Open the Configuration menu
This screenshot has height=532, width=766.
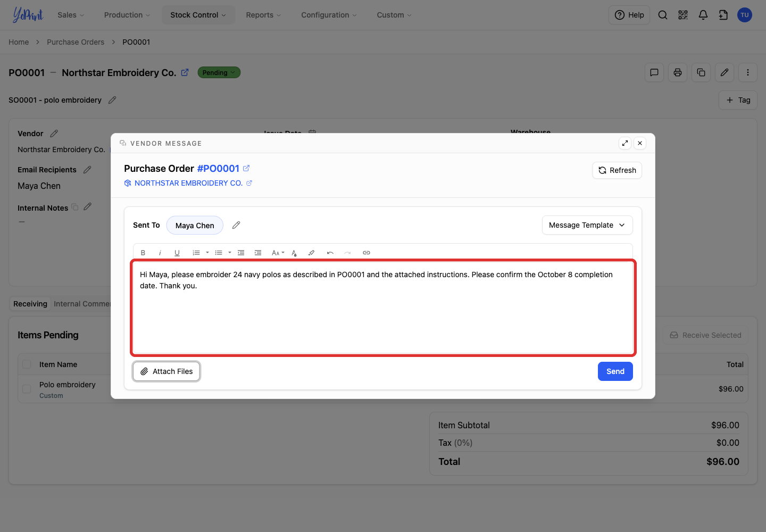click(329, 15)
